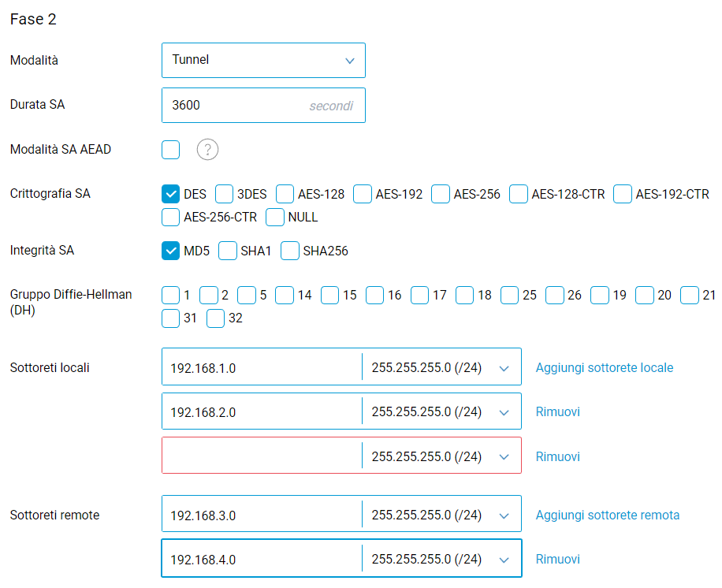Enable the Modalità SA AEAD checkbox

tap(170, 149)
